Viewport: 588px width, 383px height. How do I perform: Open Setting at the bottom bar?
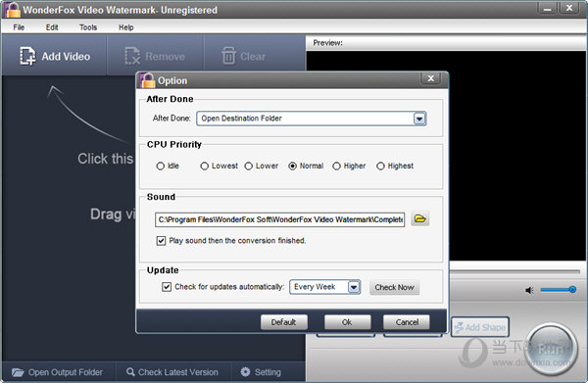coord(261,372)
